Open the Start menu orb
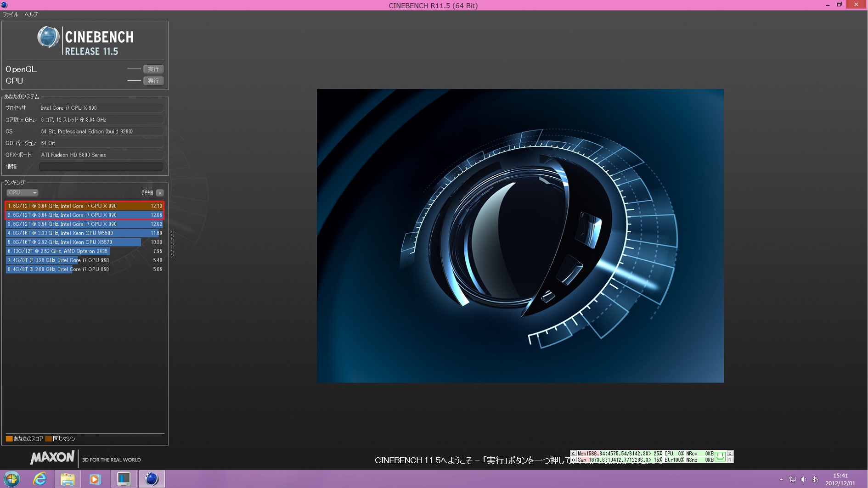This screenshot has width=868, height=488. (12, 479)
